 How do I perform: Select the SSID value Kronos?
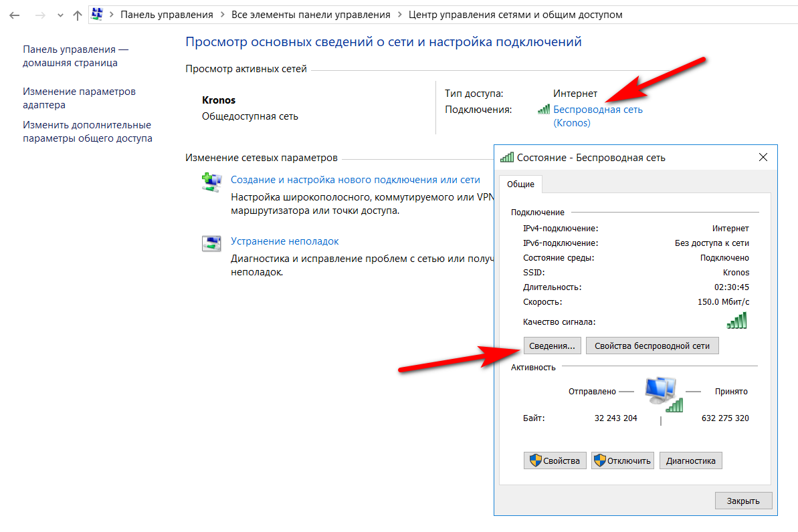(x=736, y=273)
